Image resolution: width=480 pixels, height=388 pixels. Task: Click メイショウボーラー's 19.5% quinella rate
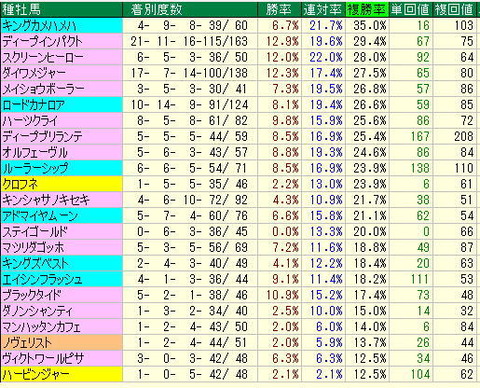click(326, 89)
